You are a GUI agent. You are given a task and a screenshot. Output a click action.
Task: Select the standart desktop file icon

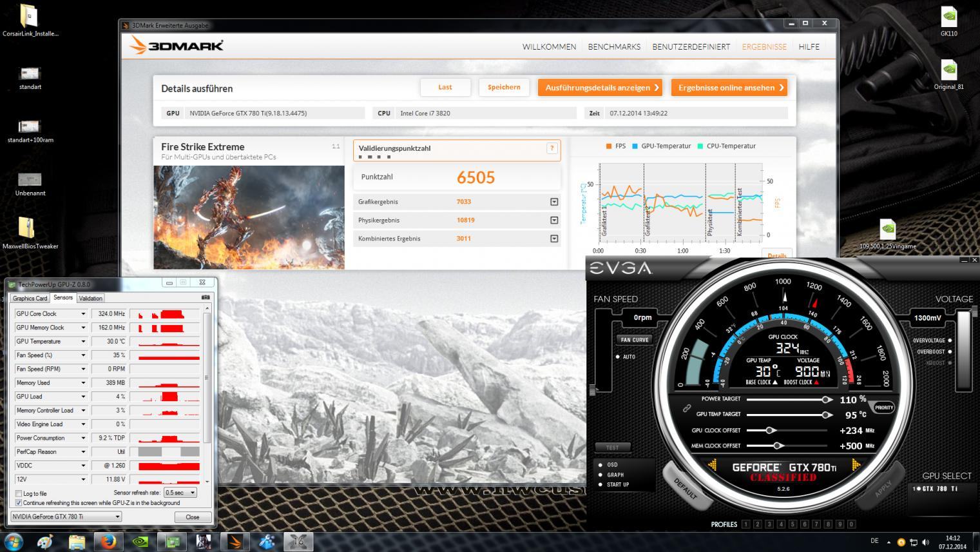coord(30,77)
